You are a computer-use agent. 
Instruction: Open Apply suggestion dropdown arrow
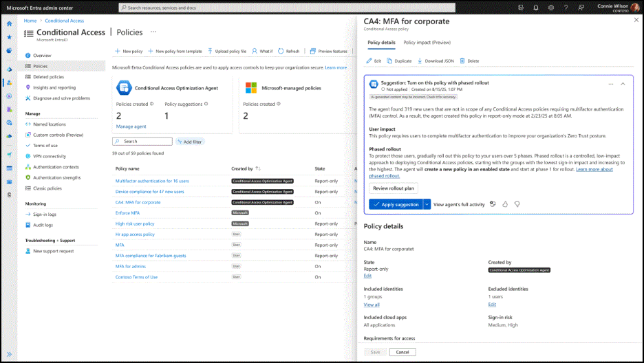(x=427, y=204)
